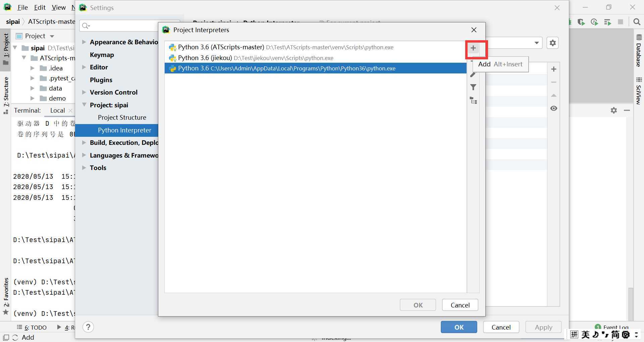Open terminal panel gear settings

click(x=614, y=110)
